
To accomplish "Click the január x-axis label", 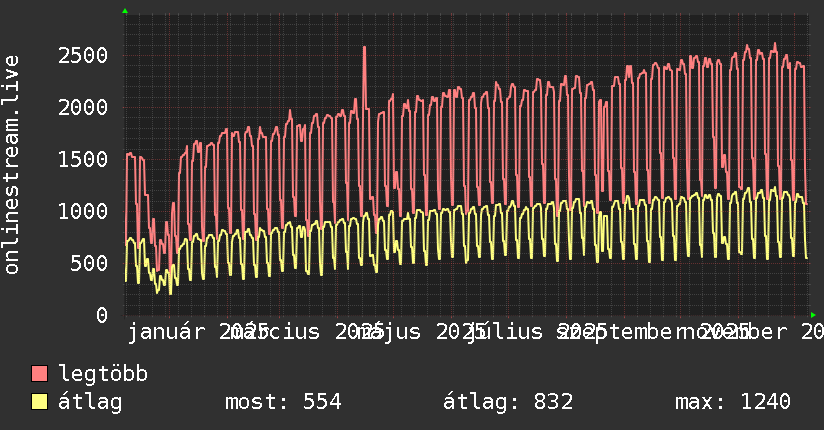I will [167, 332].
